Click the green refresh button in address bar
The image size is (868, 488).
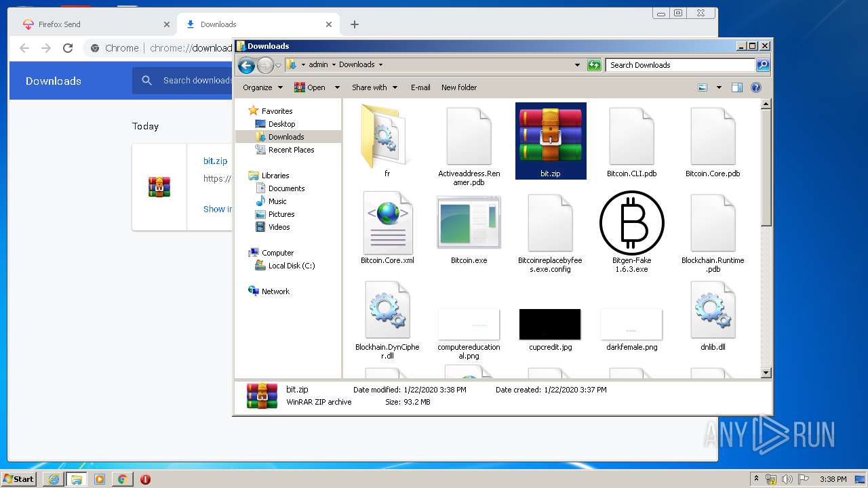tap(594, 65)
